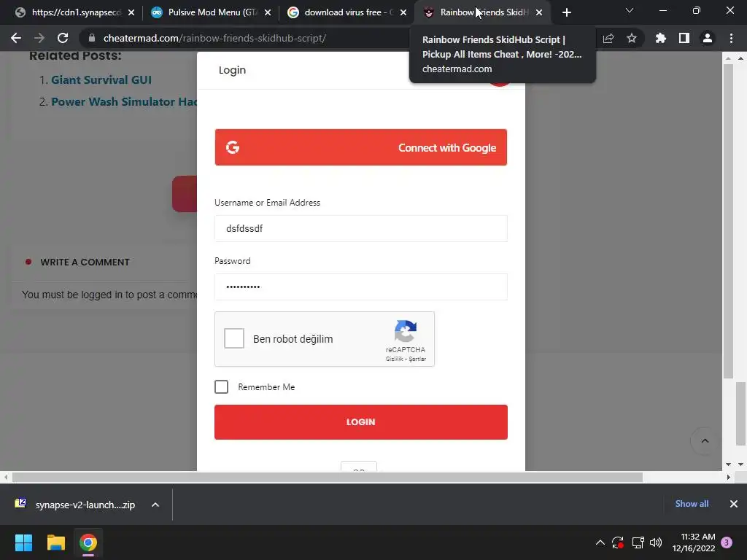Click the Password field
The width and height of the screenshot is (747, 560).
pyautogui.click(x=360, y=287)
